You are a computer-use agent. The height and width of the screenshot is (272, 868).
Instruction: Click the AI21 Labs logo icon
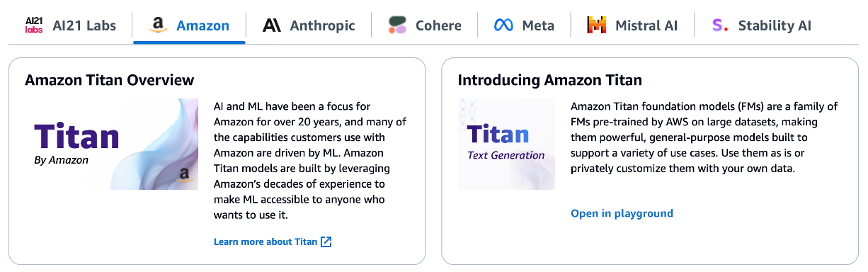34,25
